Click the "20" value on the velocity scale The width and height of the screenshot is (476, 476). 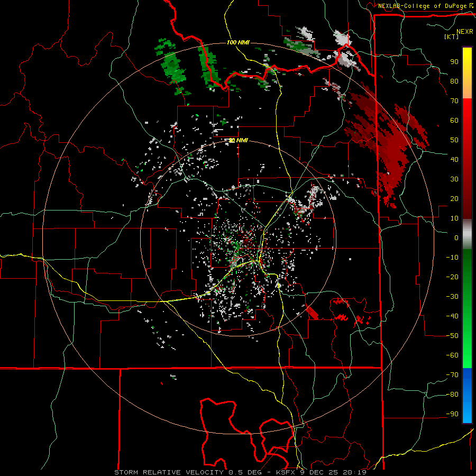pos(454,199)
